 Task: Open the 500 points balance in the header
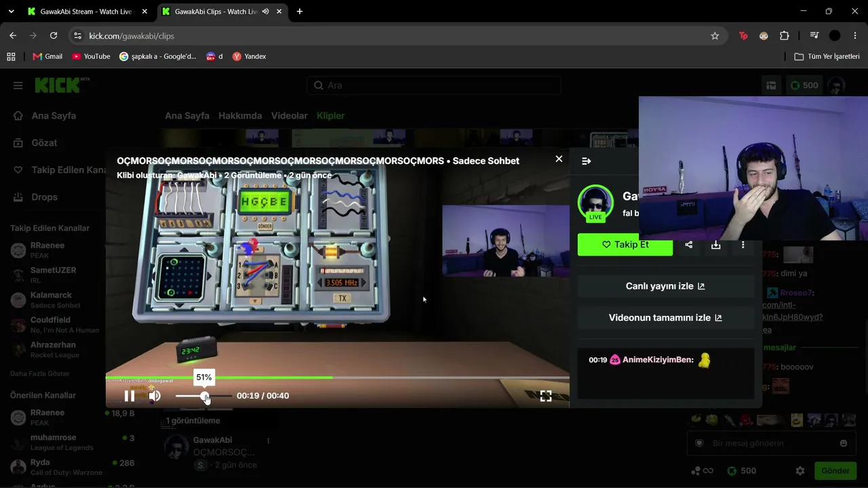[x=804, y=85]
